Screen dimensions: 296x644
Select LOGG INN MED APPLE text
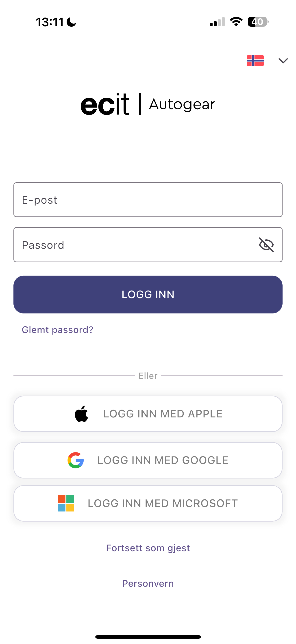[x=163, y=414]
